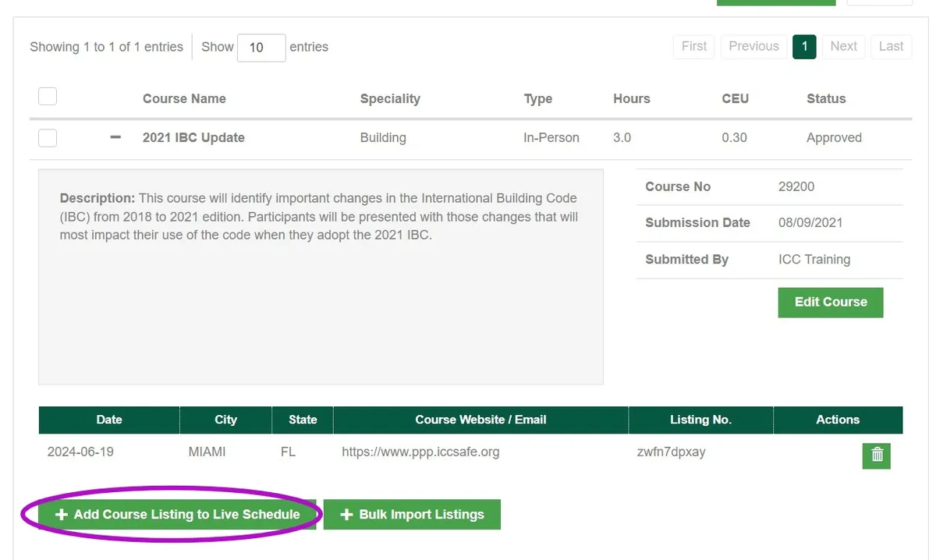Jump to the Last page

coord(891,47)
